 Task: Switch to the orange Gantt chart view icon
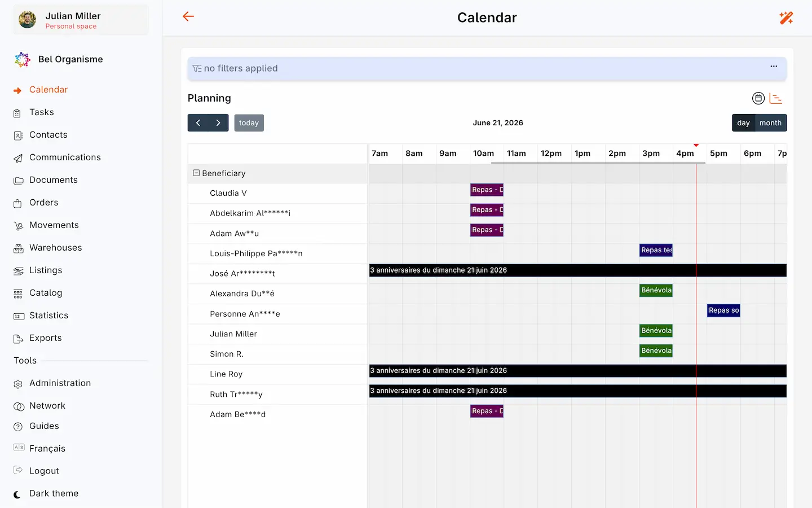(x=776, y=98)
